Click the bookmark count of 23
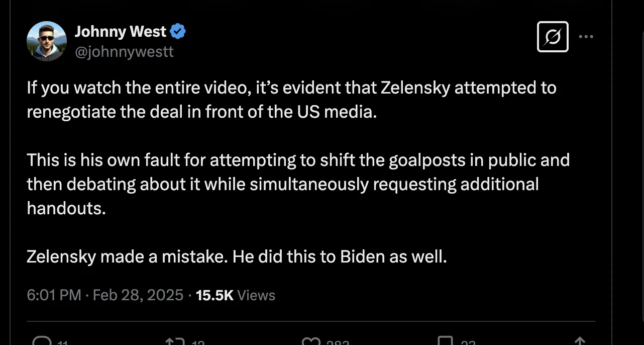 click(468, 343)
